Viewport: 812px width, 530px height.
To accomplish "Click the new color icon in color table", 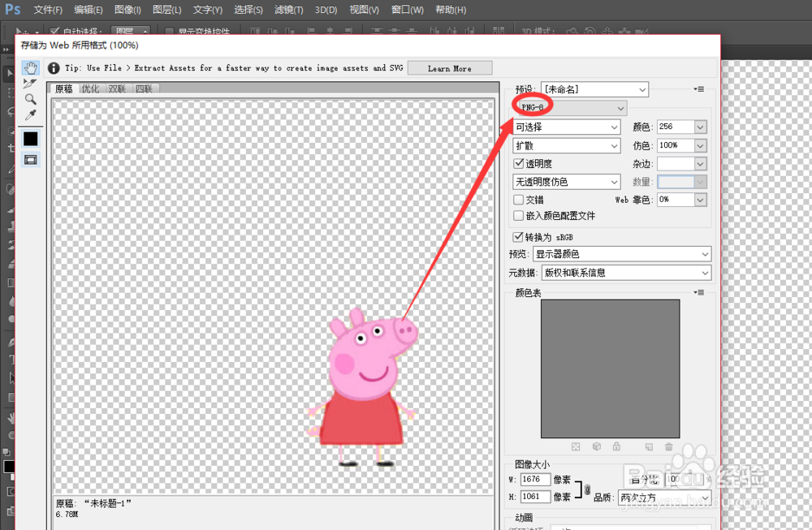I will [x=649, y=446].
